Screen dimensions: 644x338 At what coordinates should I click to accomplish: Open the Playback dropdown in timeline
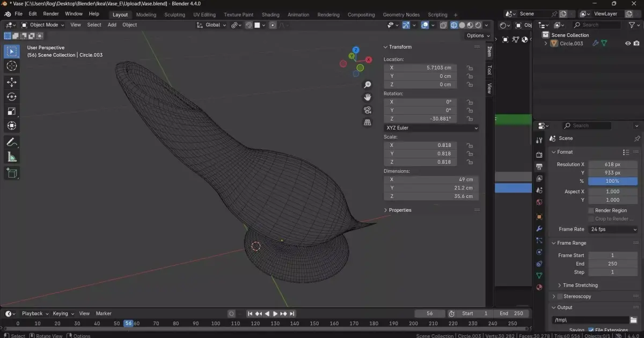pos(35,313)
